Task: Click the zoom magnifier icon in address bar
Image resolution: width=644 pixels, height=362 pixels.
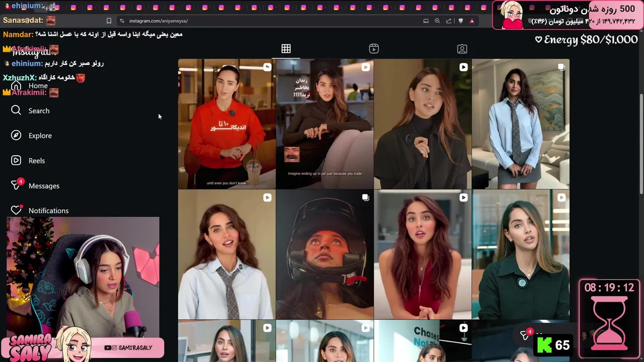Action: 437,21
